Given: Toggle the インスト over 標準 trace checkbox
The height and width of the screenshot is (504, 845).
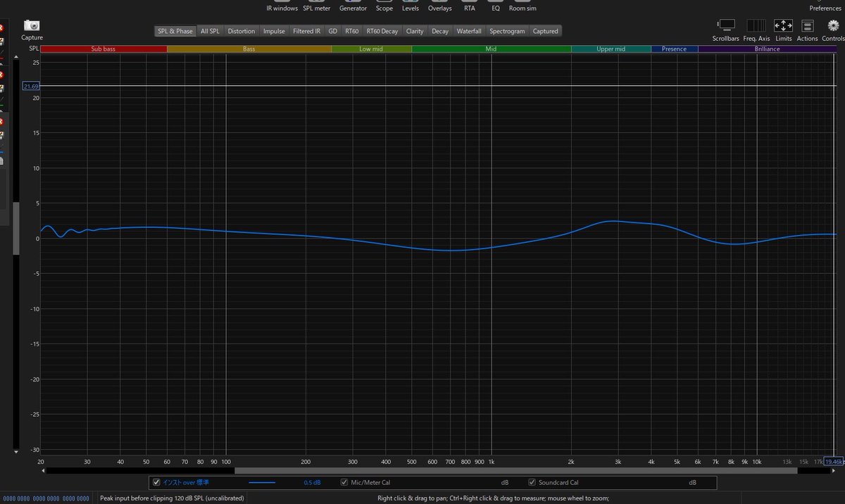Looking at the screenshot, I should pyautogui.click(x=157, y=482).
